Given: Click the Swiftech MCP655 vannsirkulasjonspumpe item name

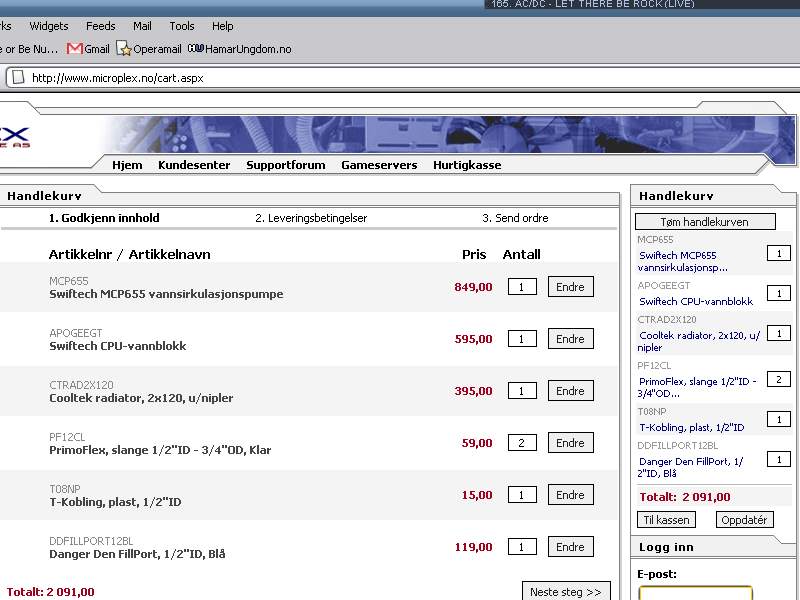Looking at the screenshot, I should (x=166, y=294).
